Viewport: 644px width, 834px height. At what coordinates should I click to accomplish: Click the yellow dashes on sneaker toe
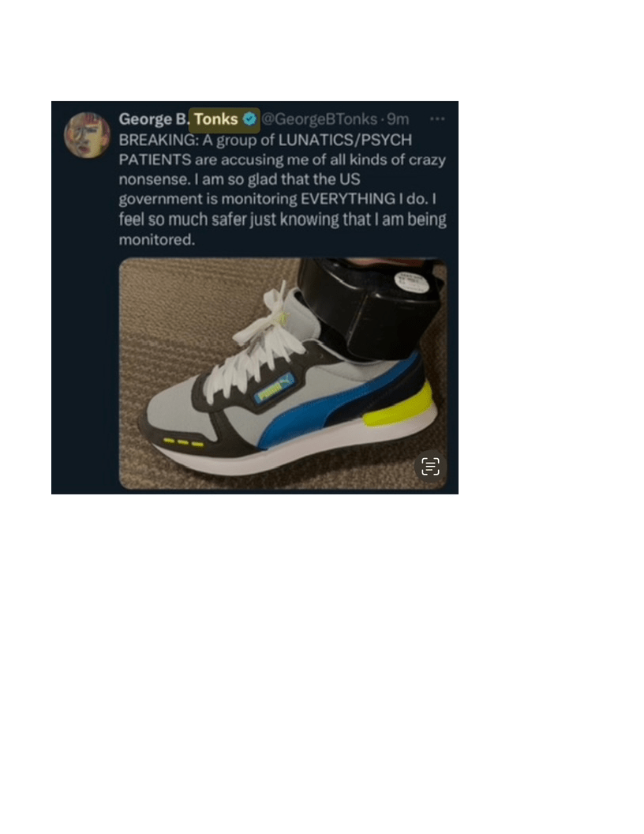click(183, 442)
